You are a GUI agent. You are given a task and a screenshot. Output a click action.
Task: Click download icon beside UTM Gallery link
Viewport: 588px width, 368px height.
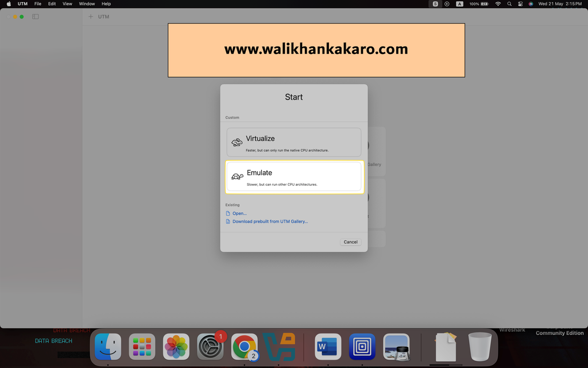[x=227, y=221]
